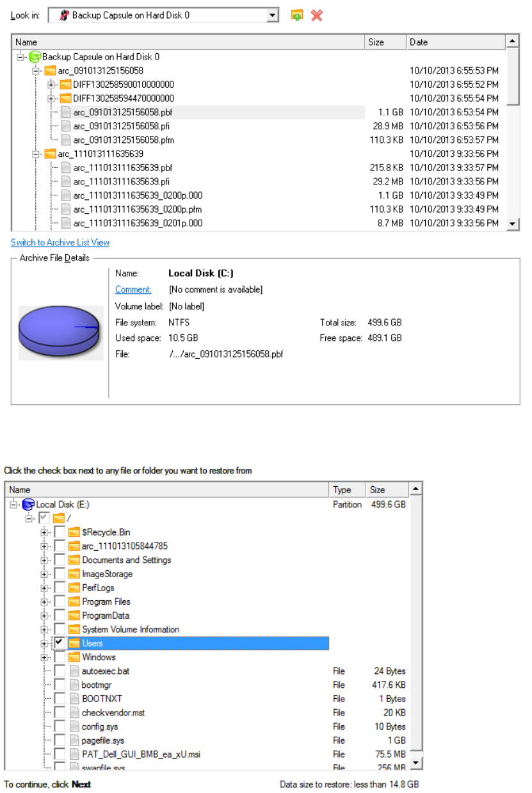Check the $Recycle.Bin checkbox
Image resolution: width=532 pixels, height=793 pixels.
pos(60,532)
